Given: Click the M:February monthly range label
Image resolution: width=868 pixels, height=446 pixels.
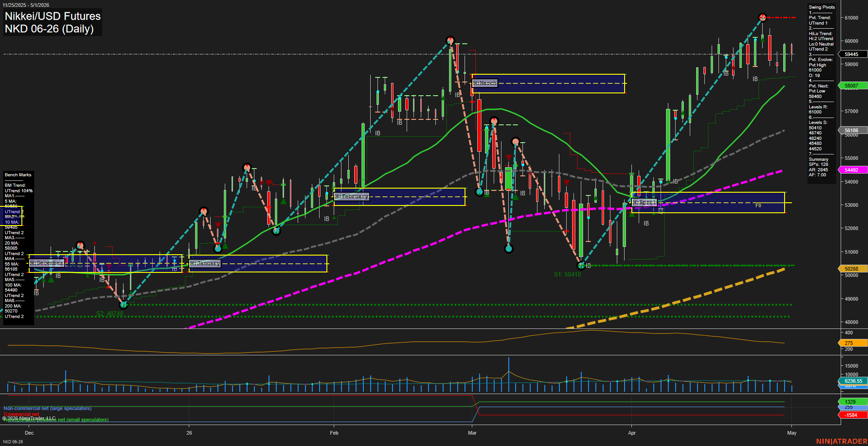Looking at the screenshot, I should pos(351,196).
